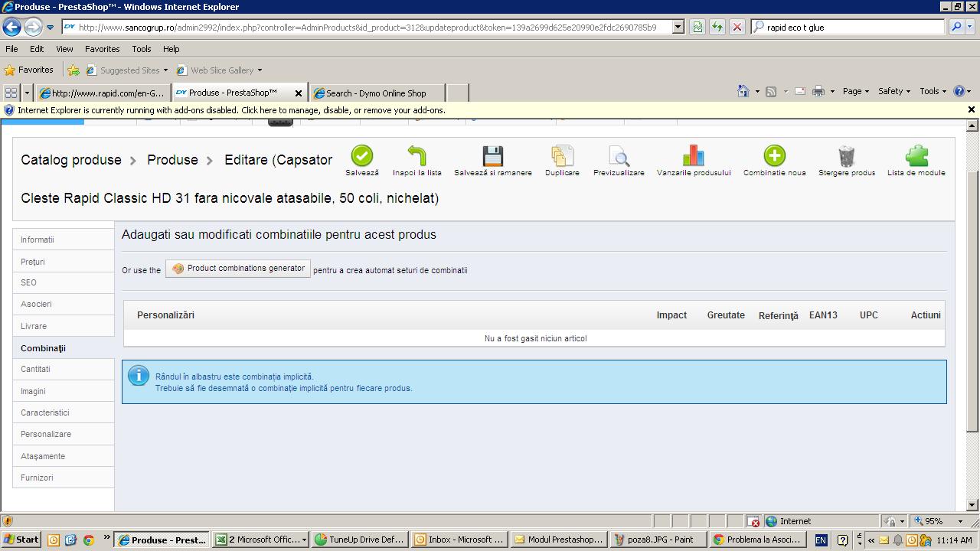Image resolution: width=980 pixels, height=551 pixels.
Task: Add a Combinatie noua with plus icon
Action: 774,156
